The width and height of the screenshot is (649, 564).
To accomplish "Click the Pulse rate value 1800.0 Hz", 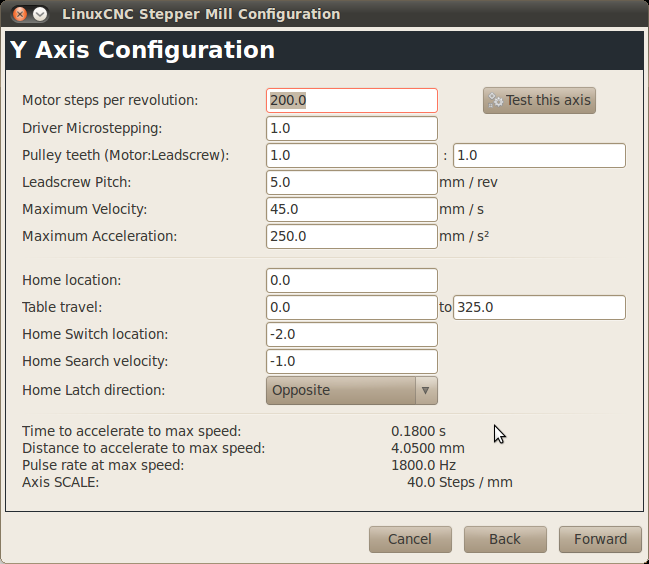I will [x=423, y=466].
